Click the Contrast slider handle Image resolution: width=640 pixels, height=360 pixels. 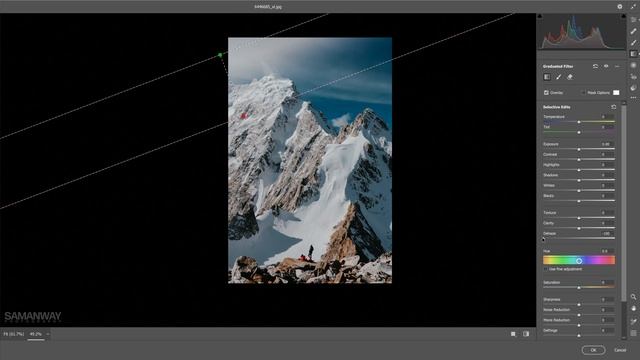click(579, 160)
